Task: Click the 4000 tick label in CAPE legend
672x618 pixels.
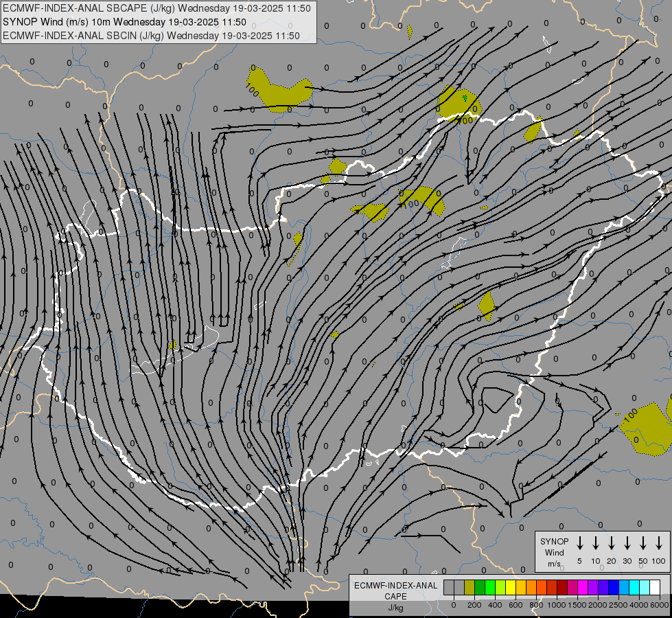Action: click(x=638, y=605)
